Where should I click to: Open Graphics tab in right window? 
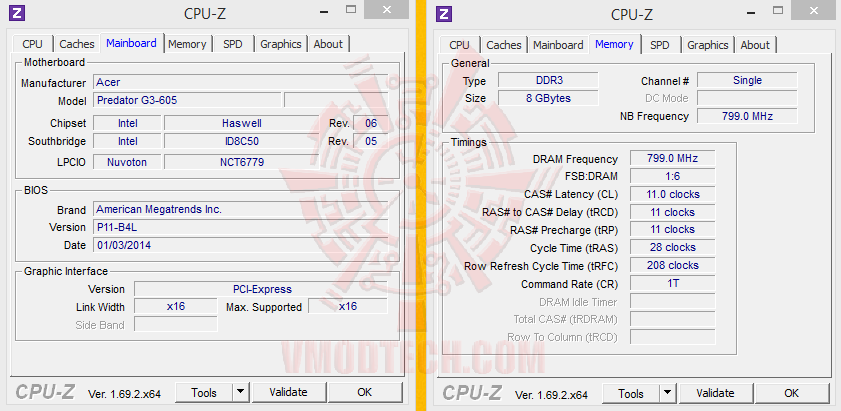pyautogui.click(x=707, y=45)
